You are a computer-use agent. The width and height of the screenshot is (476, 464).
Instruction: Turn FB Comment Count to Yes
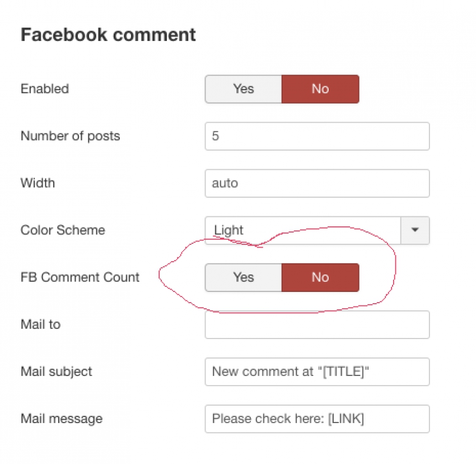[244, 277]
